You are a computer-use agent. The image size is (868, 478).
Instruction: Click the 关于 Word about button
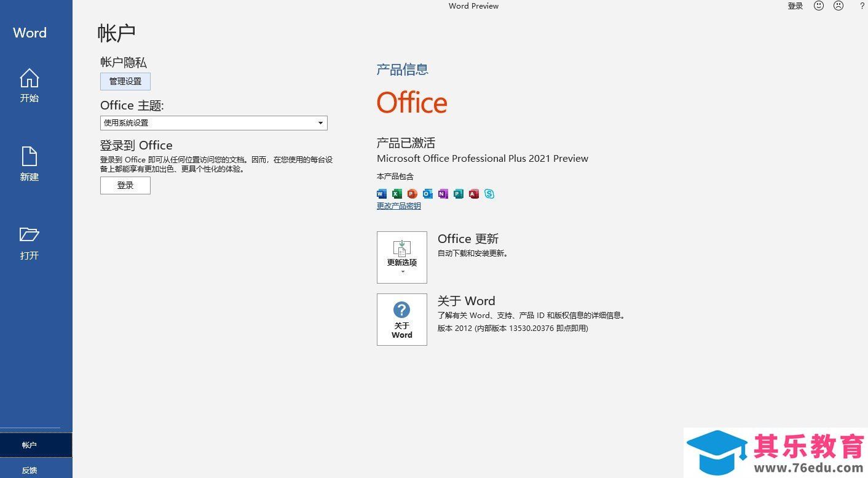click(x=402, y=319)
